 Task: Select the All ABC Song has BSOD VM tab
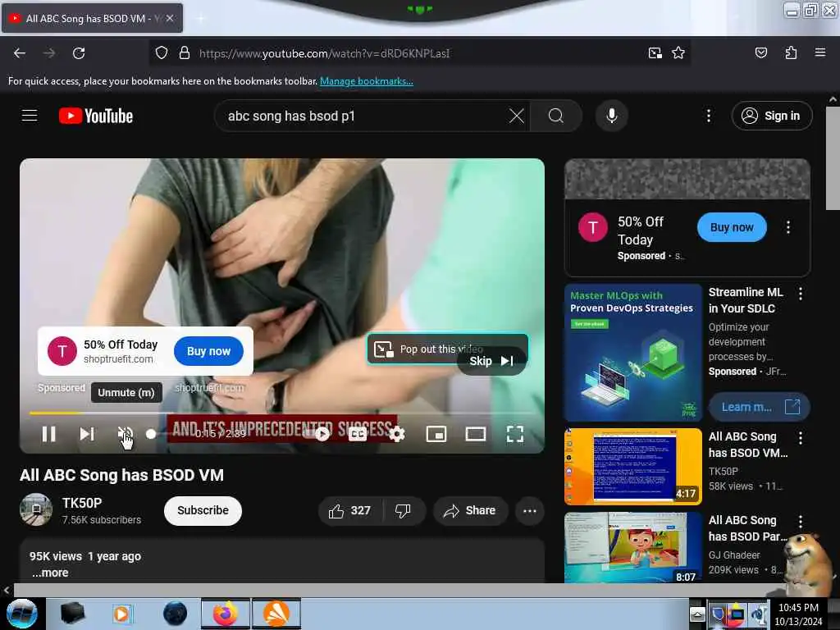[92, 18]
